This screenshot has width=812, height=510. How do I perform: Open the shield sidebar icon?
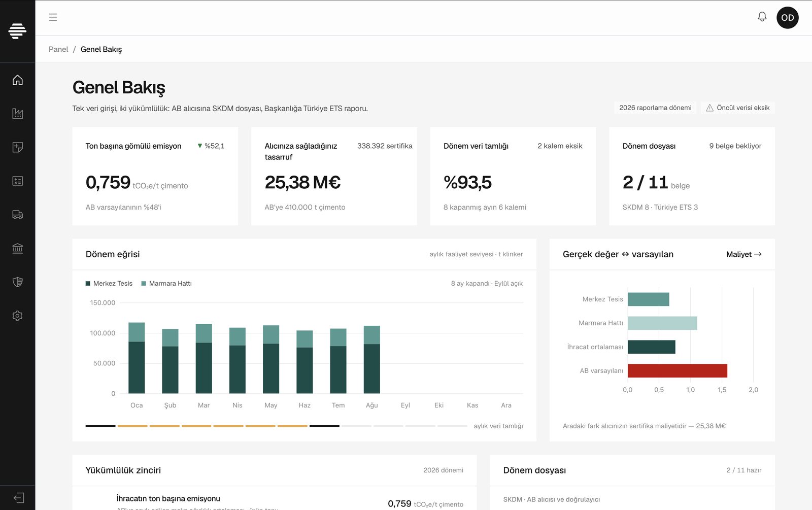(x=18, y=282)
